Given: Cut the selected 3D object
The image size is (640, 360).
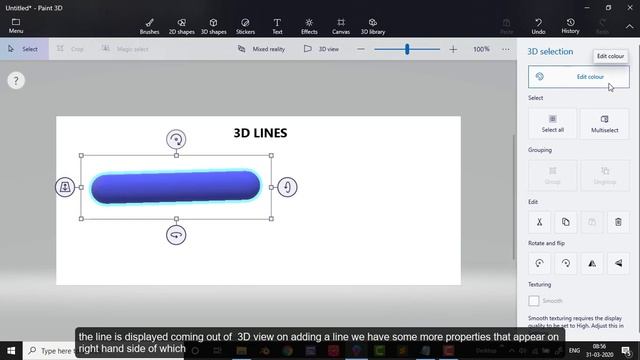Looking at the screenshot, I should click(x=539, y=222).
